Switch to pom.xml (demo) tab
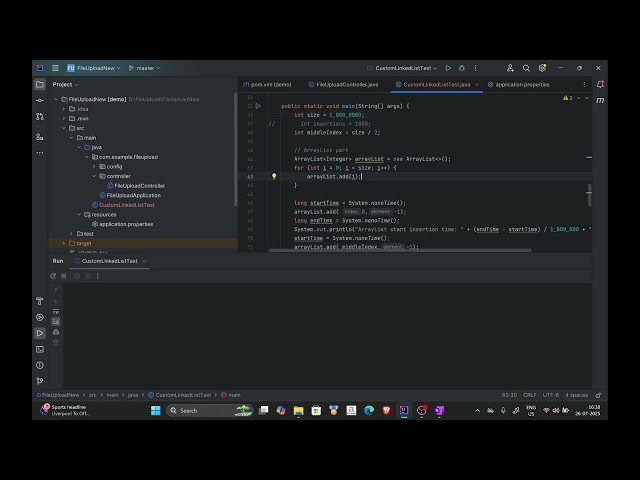Screen dimensions: 640x480 point(267,84)
